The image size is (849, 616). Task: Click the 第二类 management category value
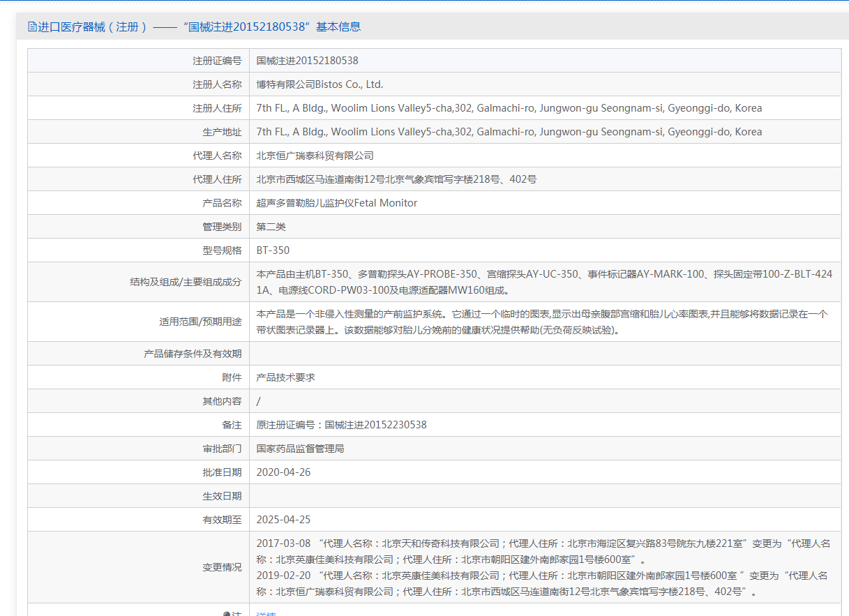point(271,227)
